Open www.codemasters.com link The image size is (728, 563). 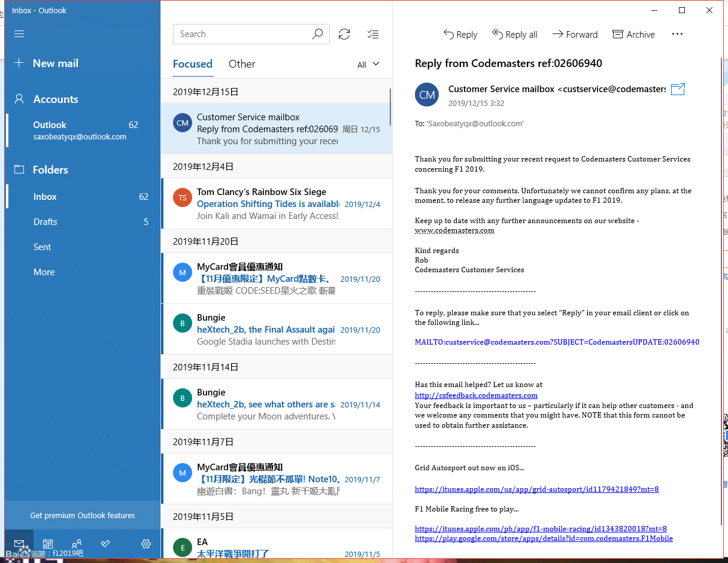point(454,230)
